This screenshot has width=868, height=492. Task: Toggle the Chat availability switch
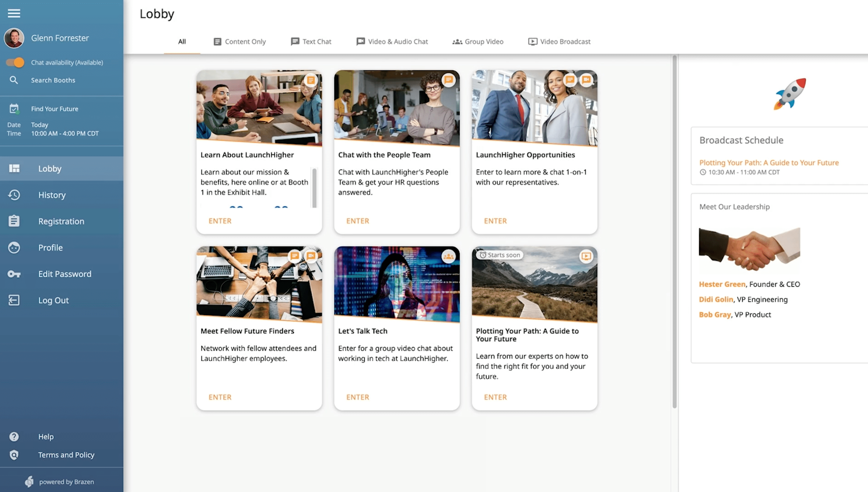15,62
